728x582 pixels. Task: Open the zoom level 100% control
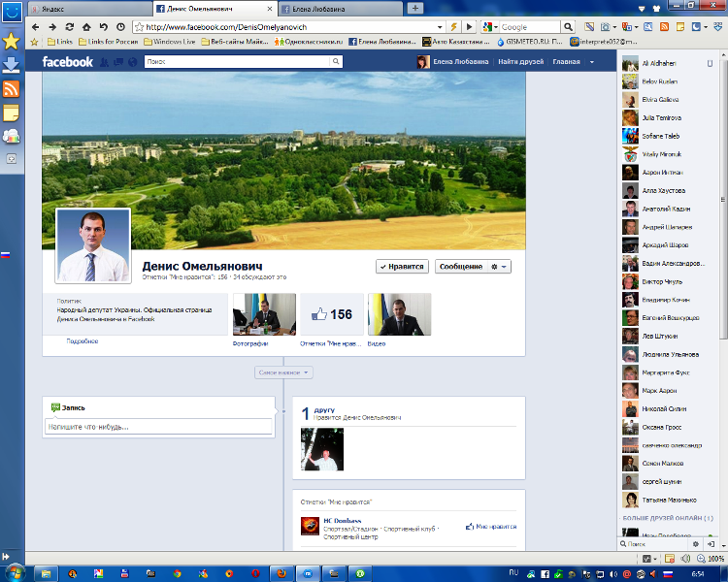click(711, 559)
